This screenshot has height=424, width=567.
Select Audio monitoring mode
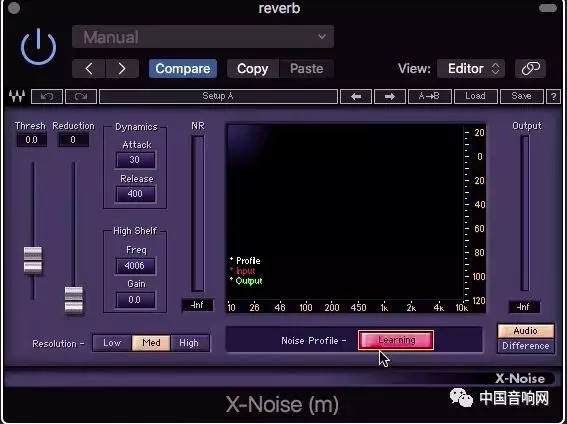coord(526,331)
